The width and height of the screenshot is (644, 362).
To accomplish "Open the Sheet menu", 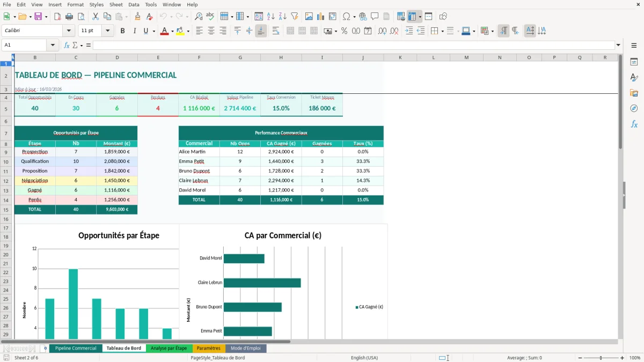I will point(116,4).
